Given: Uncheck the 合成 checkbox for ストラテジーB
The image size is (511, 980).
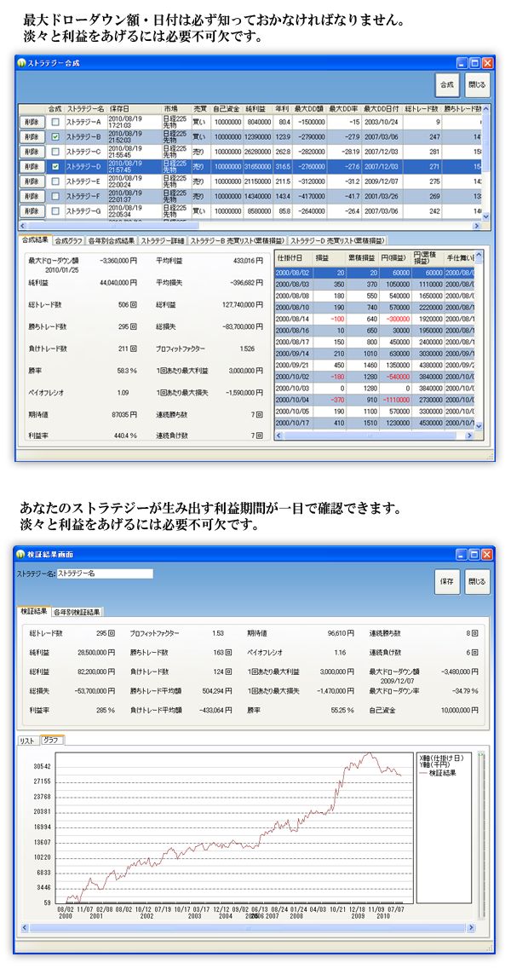Looking at the screenshot, I should point(55,136).
